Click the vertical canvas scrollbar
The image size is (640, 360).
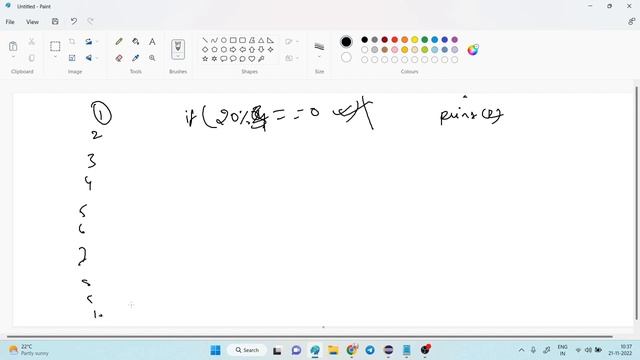tap(636, 203)
